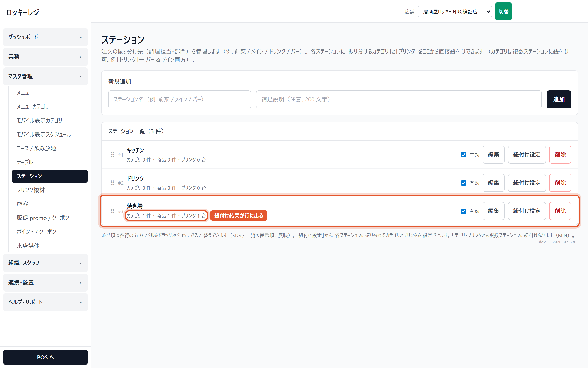588x368 pixels.
Task: Open ポイント / クーポン page
Action: (50, 232)
